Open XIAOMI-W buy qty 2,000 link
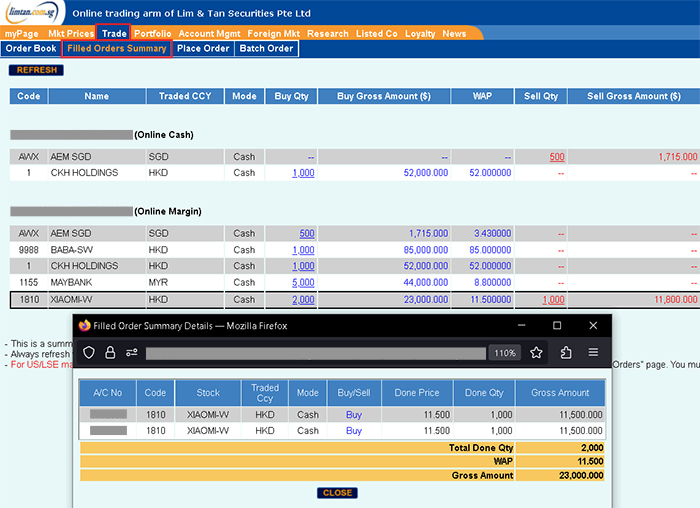The height and width of the screenshot is (508, 700). point(303,300)
